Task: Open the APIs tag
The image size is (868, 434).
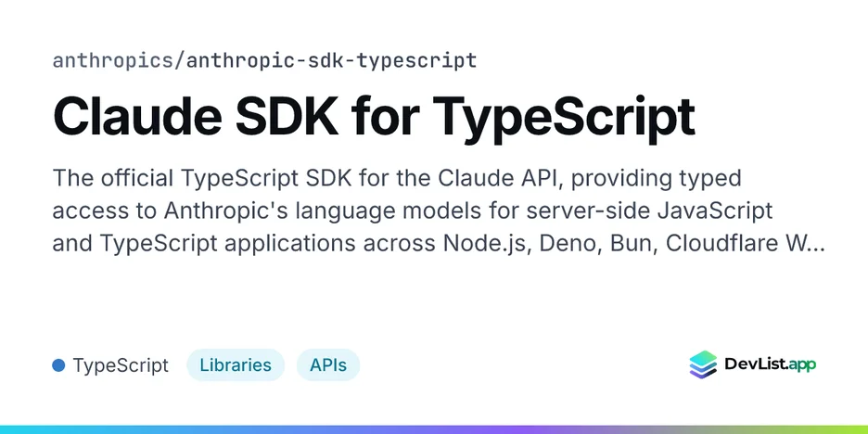Action: click(328, 365)
